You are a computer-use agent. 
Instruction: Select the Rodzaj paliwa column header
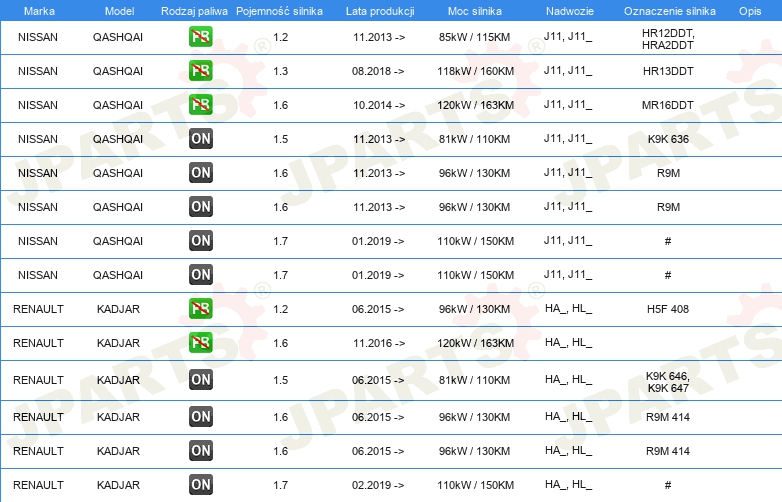tap(194, 11)
